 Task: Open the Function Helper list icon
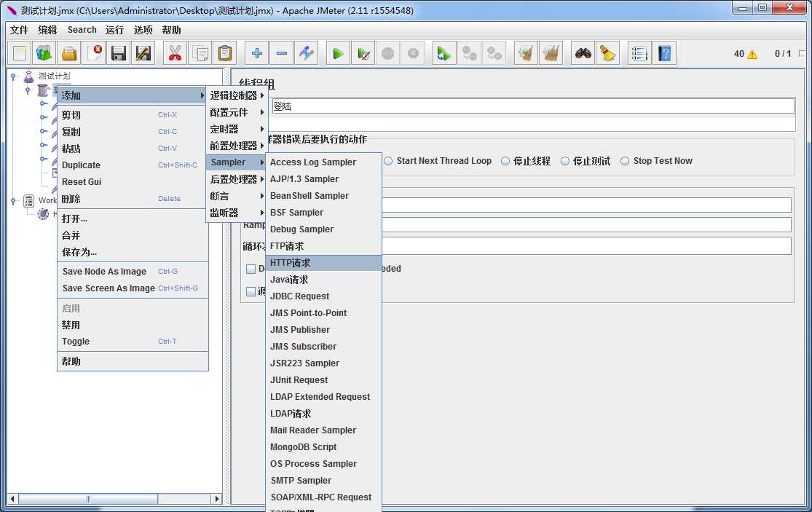(x=639, y=53)
